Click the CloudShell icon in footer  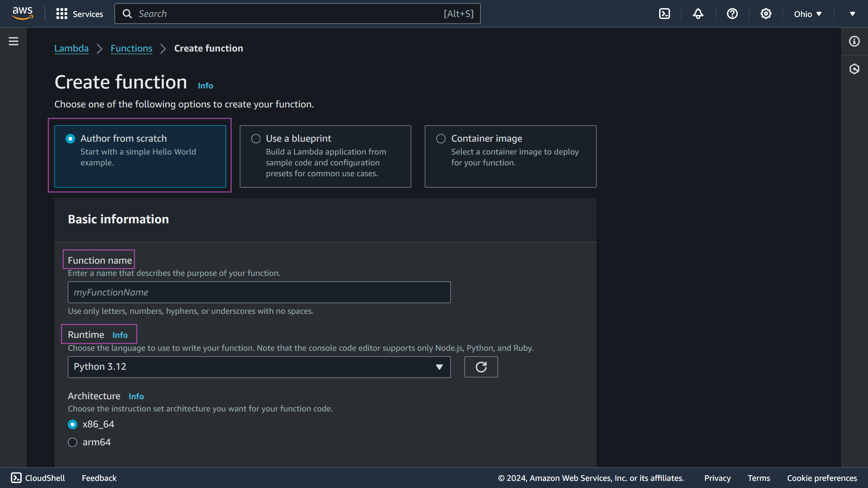pos(16,478)
